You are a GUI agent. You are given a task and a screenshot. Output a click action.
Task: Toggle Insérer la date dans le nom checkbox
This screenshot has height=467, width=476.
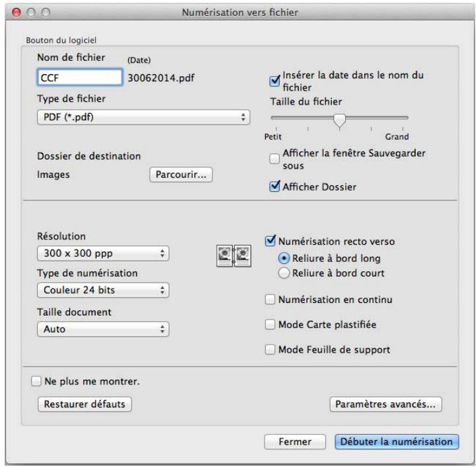(274, 81)
